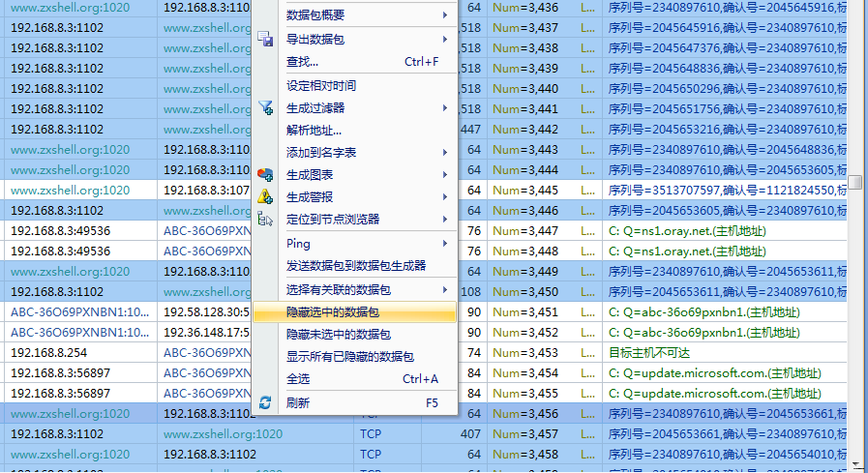Expand the Ping submenu arrow
868x473 pixels.
[445, 244]
